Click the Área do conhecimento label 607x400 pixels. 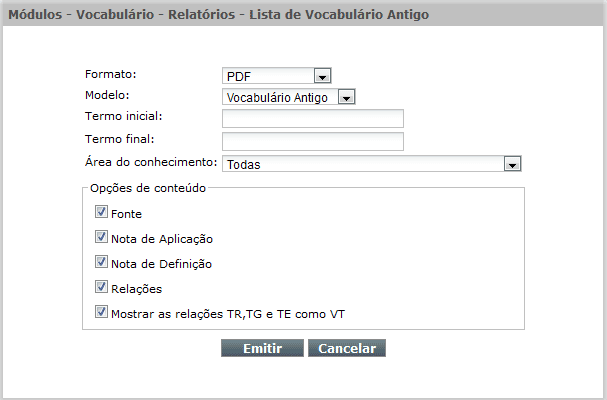pos(151,161)
